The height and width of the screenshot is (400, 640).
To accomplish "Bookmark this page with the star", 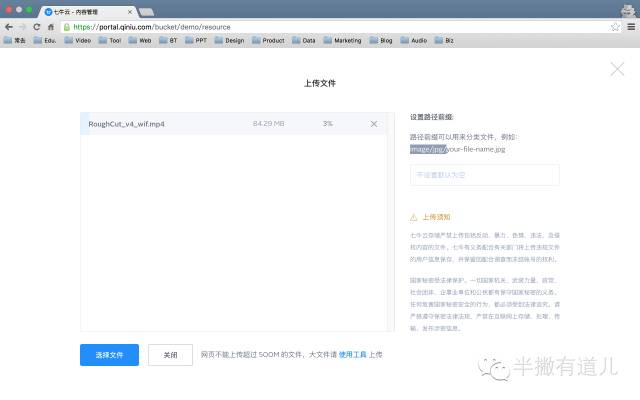I will tap(615, 26).
